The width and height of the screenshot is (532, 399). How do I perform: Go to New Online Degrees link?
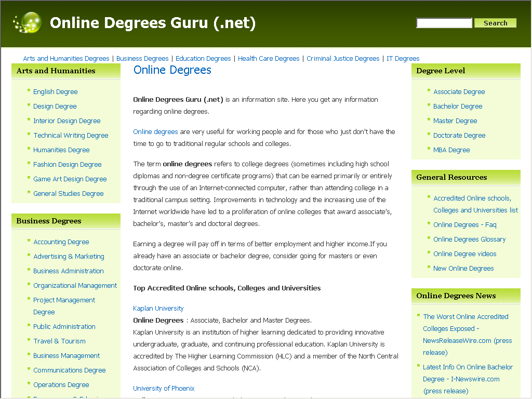click(x=463, y=269)
